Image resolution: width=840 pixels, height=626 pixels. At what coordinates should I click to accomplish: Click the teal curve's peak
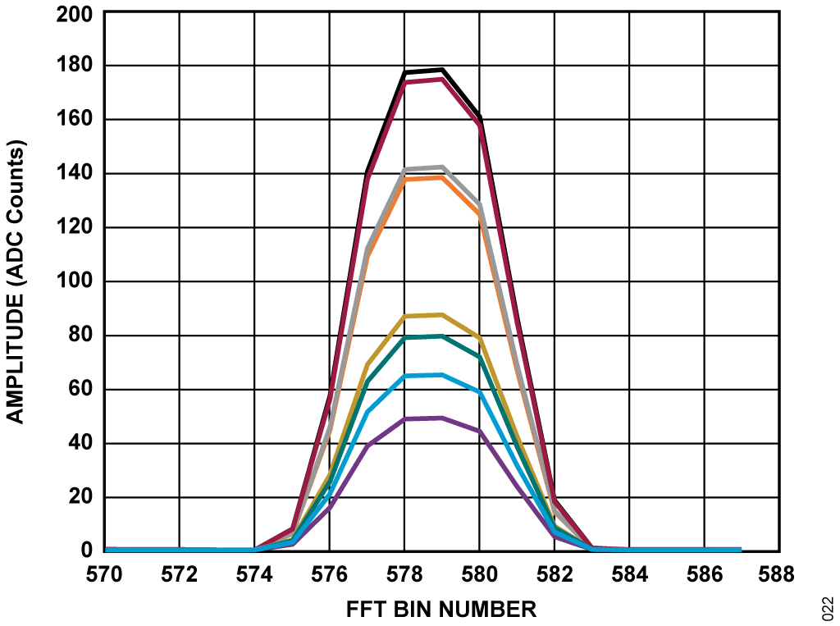pos(442,336)
